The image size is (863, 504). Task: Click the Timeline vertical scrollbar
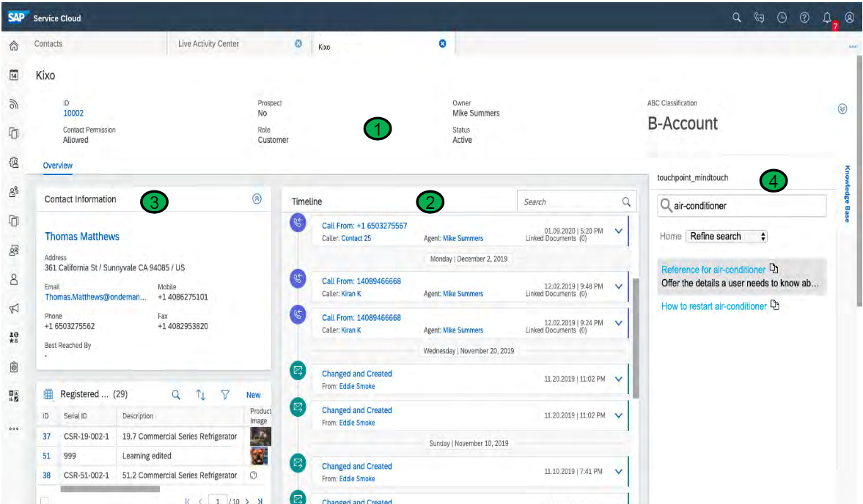coord(636,338)
